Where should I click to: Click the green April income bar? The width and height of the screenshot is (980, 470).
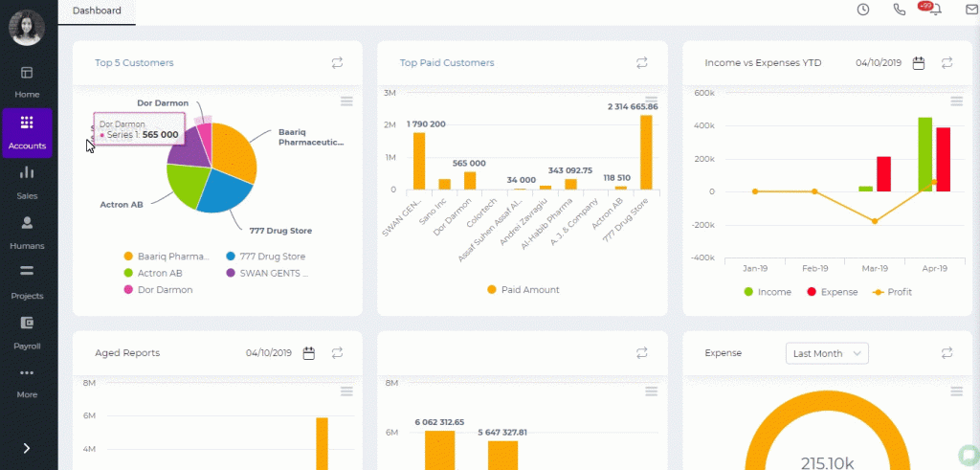[x=925, y=154]
